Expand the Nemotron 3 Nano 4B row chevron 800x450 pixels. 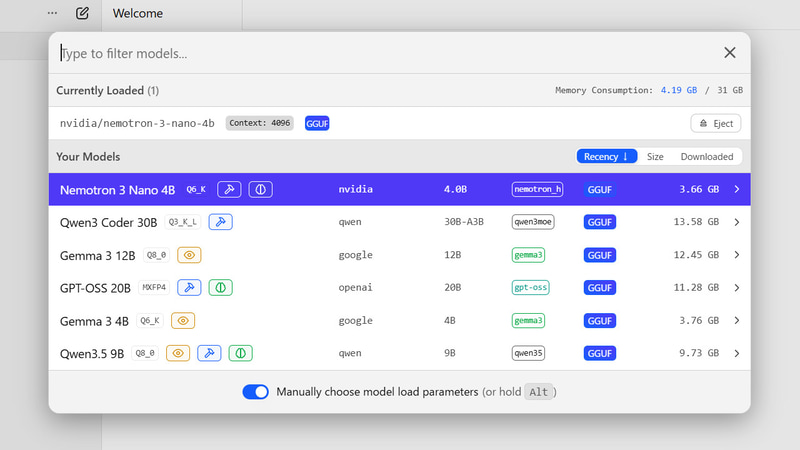tap(737, 189)
